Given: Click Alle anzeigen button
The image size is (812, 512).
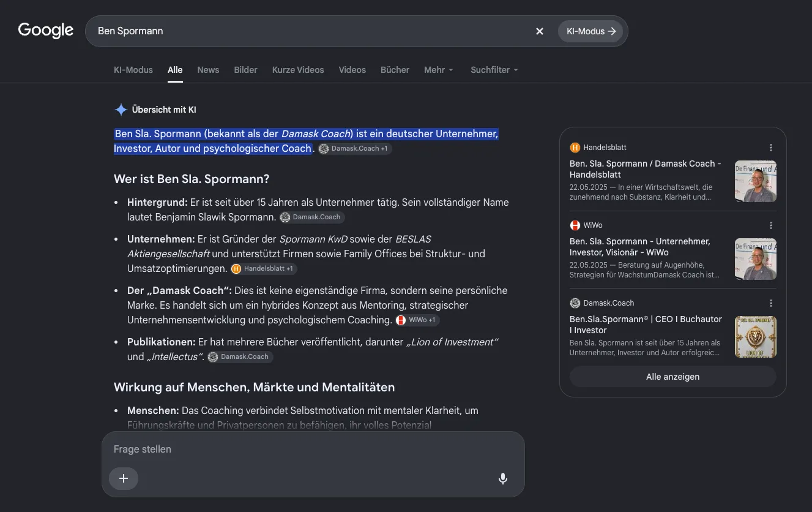Looking at the screenshot, I should 672,377.
